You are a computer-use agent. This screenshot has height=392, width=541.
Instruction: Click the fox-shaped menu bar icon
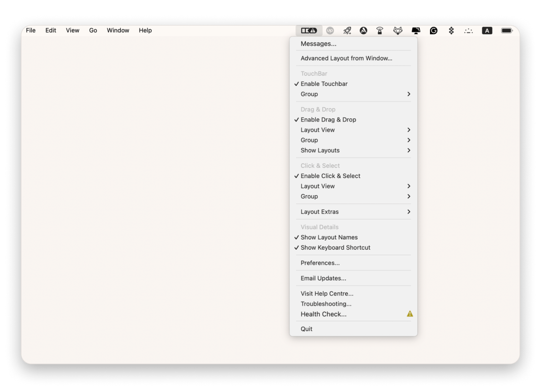pyautogui.click(x=398, y=31)
